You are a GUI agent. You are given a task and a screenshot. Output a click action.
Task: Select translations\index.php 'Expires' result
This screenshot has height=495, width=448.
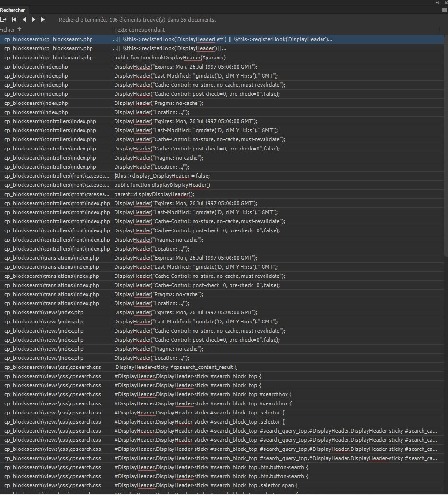pos(222,258)
